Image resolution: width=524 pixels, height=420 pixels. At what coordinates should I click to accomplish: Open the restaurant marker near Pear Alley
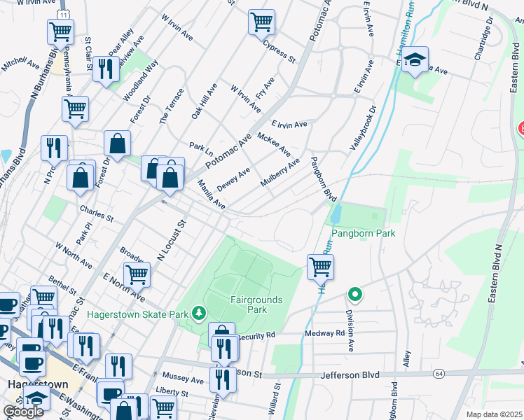[106, 68]
